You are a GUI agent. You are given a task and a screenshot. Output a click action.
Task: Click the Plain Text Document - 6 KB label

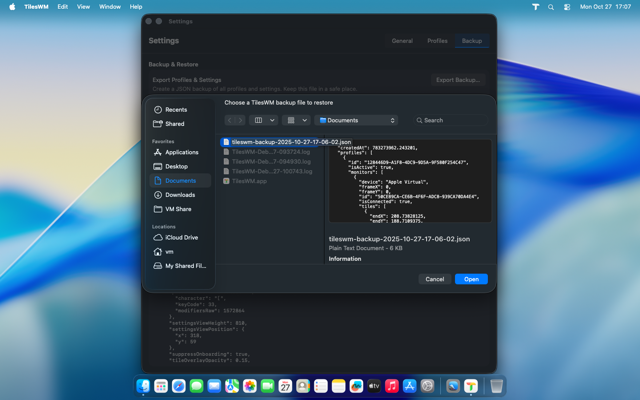(x=365, y=248)
